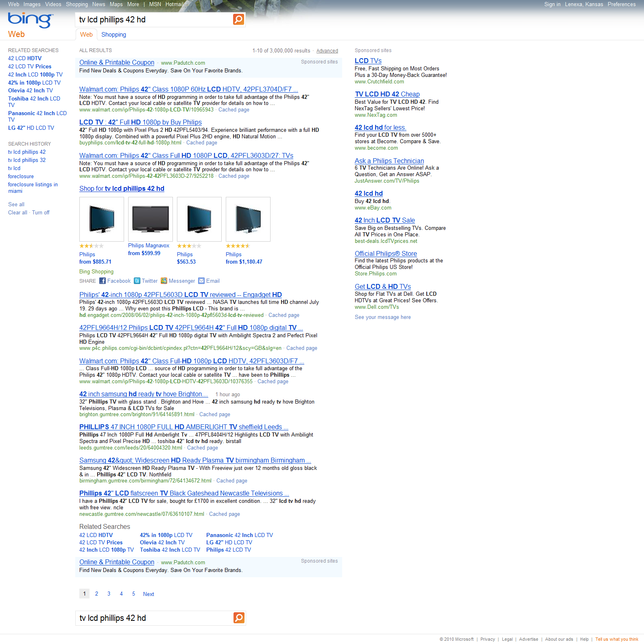Click the bottom search magnifier button

click(x=239, y=618)
